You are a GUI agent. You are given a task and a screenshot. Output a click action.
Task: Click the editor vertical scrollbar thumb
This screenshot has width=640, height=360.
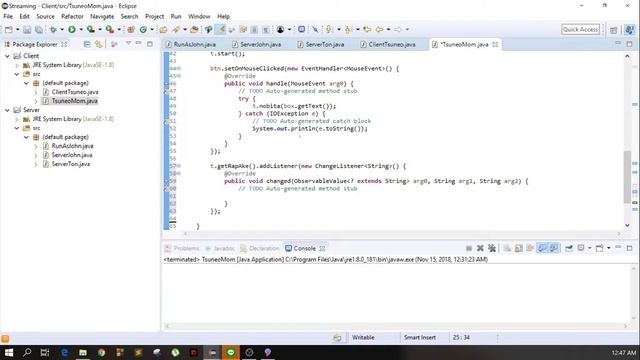(627, 177)
